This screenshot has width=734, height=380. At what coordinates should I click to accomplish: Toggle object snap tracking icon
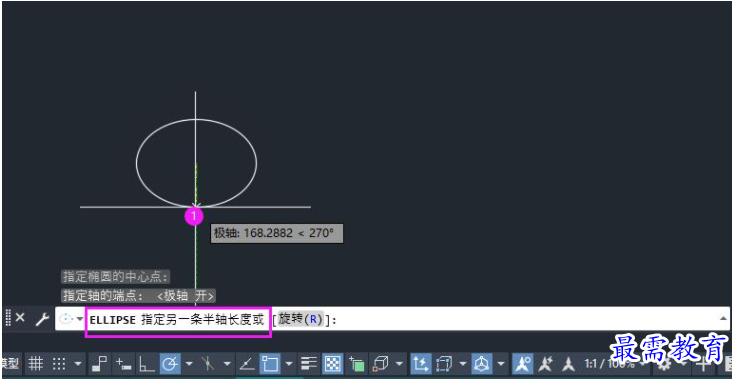pos(247,364)
